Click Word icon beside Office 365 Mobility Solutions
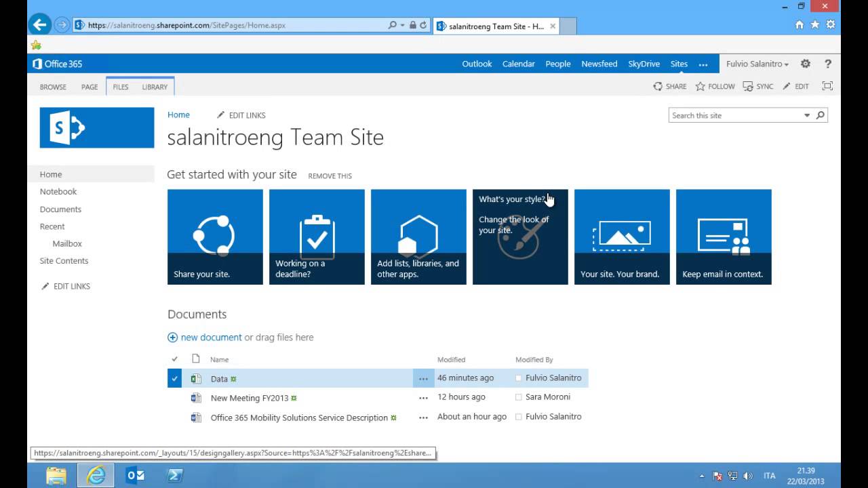 tap(196, 418)
